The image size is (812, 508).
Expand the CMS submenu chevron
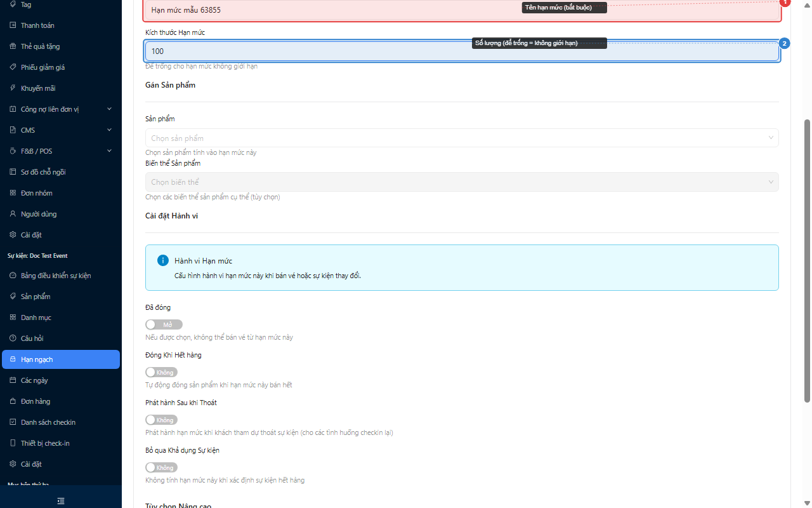click(x=109, y=130)
